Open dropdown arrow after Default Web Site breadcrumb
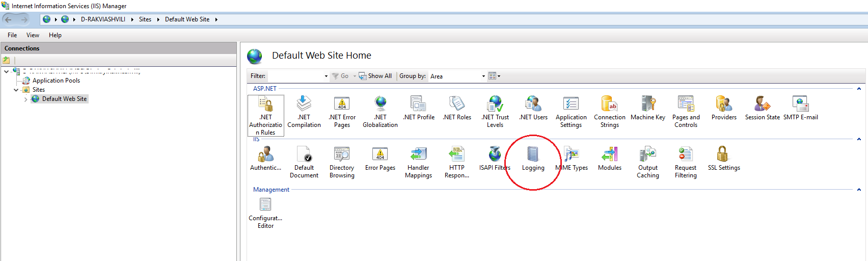868x261 pixels. point(216,19)
